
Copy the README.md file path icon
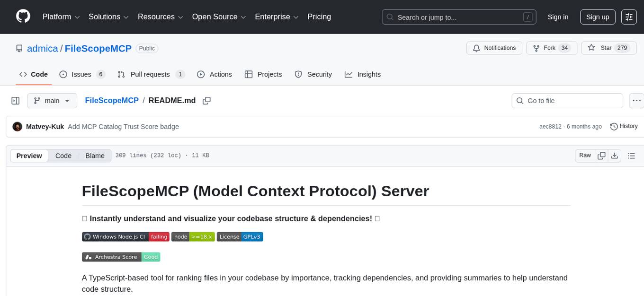tap(206, 100)
